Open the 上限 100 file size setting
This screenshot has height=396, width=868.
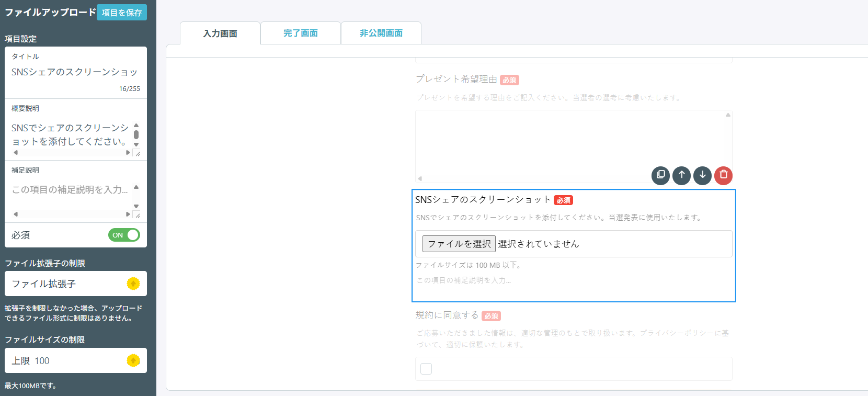(x=68, y=360)
